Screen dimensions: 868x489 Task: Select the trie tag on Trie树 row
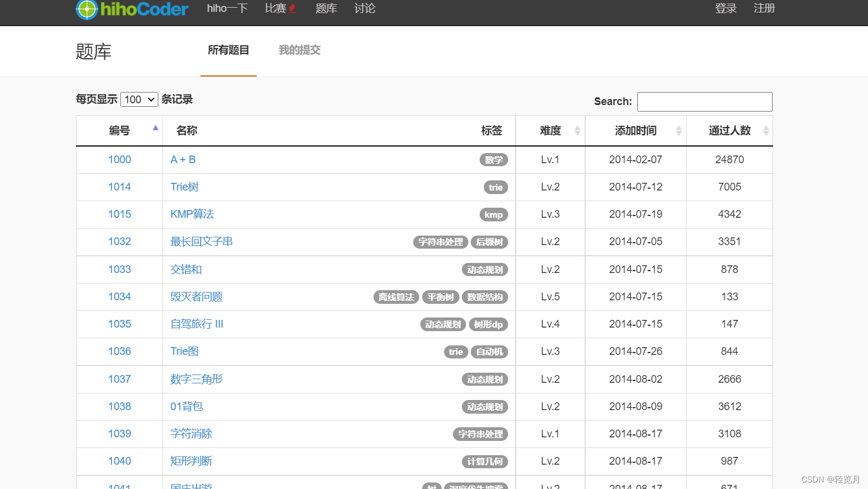pos(496,187)
